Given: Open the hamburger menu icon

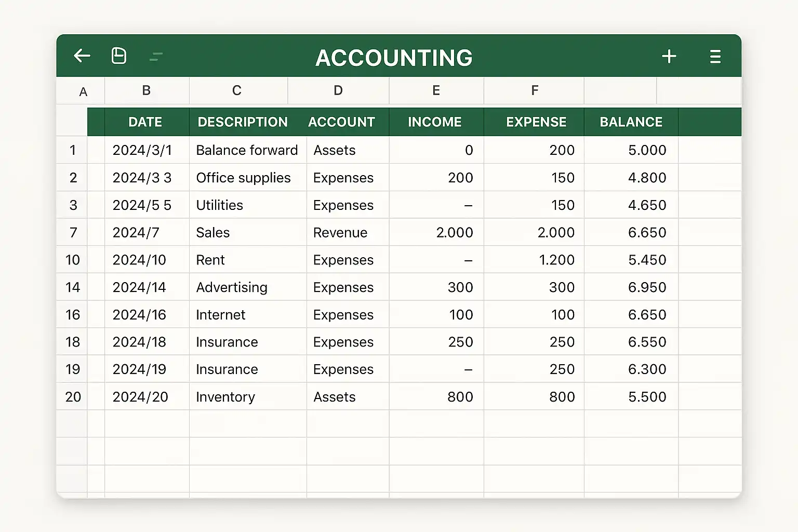Looking at the screenshot, I should [715, 56].
